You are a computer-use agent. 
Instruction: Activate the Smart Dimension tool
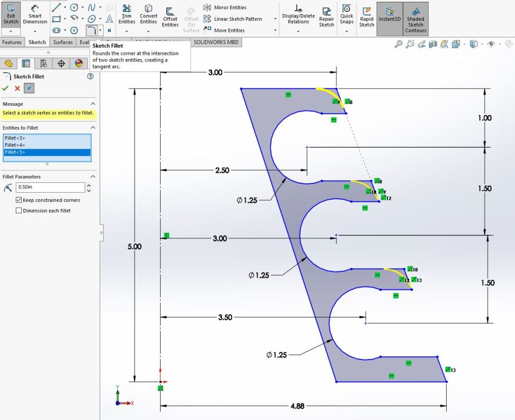[35, 15]
